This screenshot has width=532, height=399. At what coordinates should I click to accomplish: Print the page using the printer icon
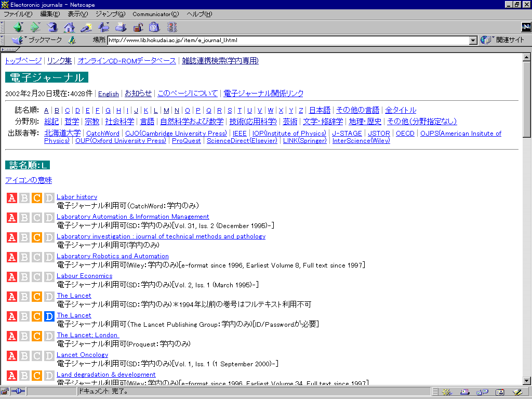coord(121,27)
